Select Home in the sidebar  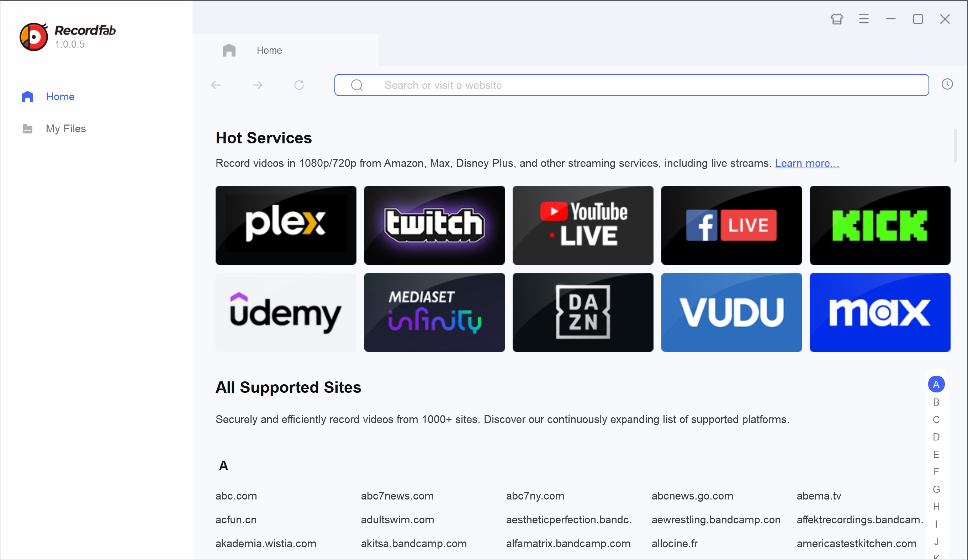pyautogui.click(x=48, y=97)
